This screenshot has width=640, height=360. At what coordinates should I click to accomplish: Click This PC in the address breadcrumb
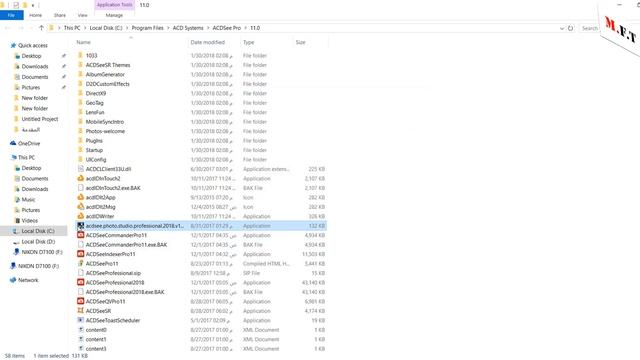(72, 28)
